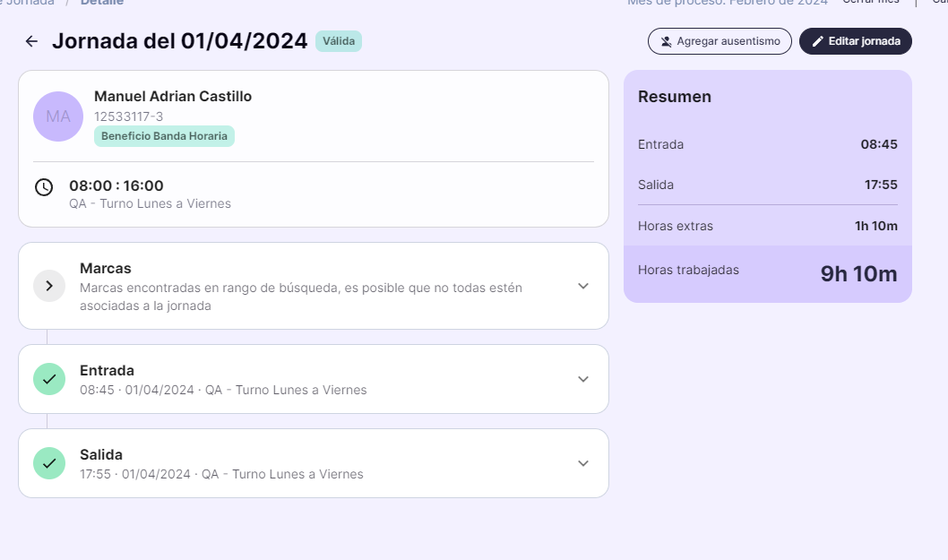948x560 pixels.
Task: Select the ID text 12533117-3
Action: click(x=128, y=116)
